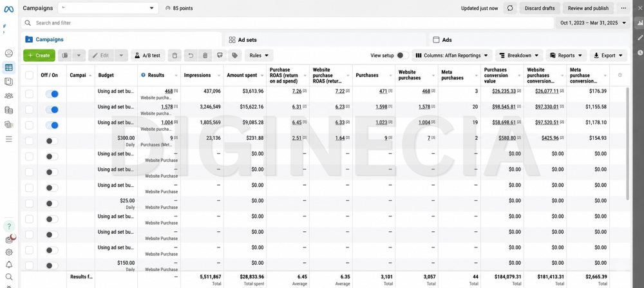Click Discard drafts button
The width and height of the screenshot is (644, 288).
pos(540,8)
